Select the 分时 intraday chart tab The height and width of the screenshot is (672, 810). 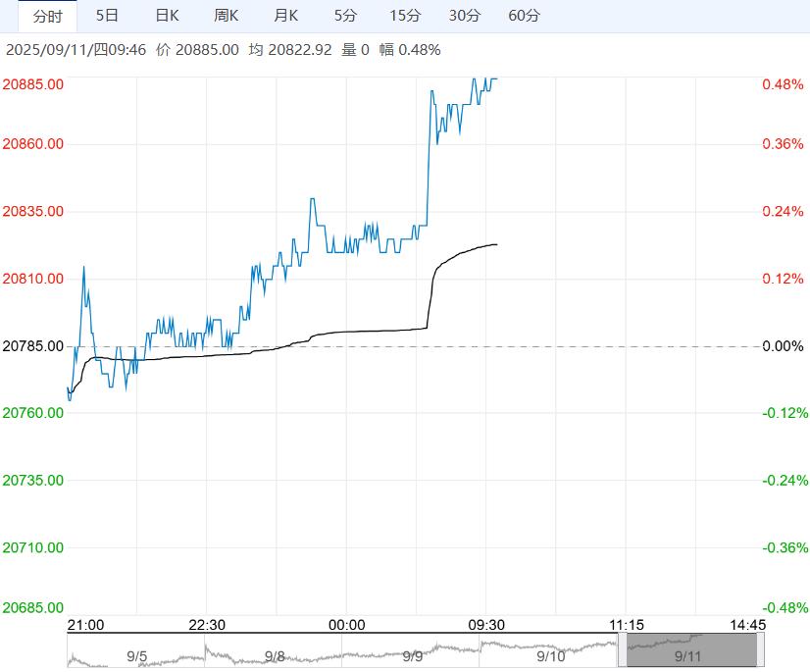[47, 16]
